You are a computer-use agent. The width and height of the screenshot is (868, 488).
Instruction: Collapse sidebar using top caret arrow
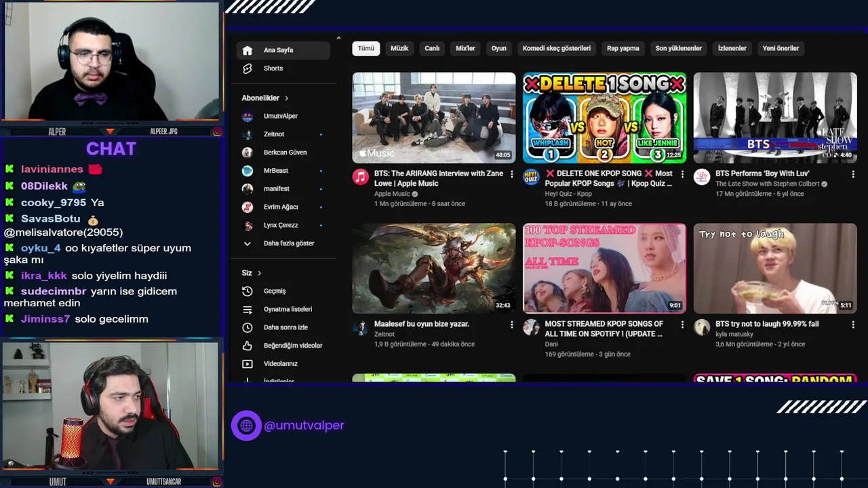[x=338, y=38]
